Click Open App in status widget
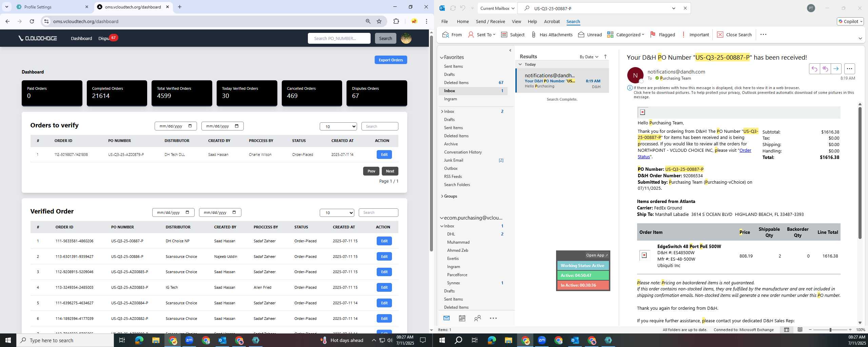Viewport: 868px width, 347px height. (597, 255)
